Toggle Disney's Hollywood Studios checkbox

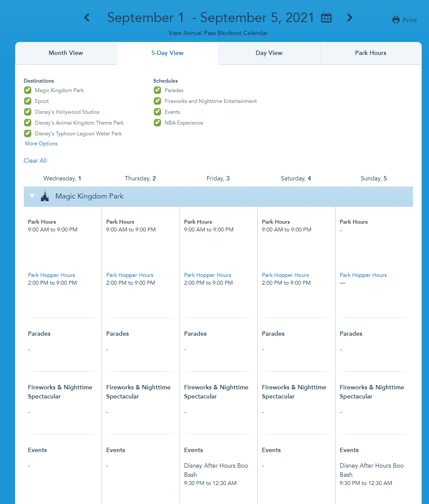(x=28, y=112)
